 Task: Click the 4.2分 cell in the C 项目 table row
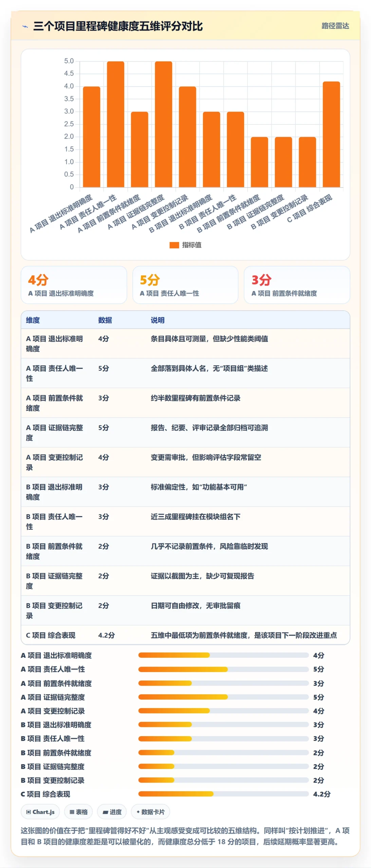[107, 635]
